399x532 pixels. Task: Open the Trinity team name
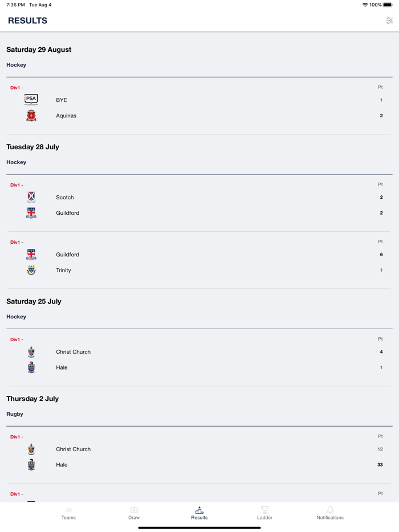(63, 271)
